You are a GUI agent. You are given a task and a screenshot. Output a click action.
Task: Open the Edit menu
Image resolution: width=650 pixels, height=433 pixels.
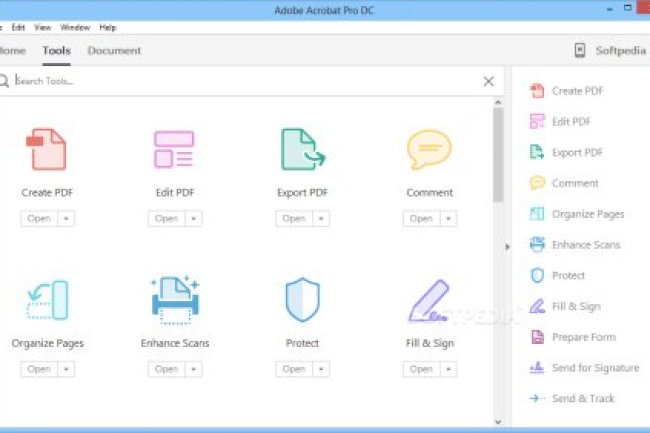click(x=18, y=28)
